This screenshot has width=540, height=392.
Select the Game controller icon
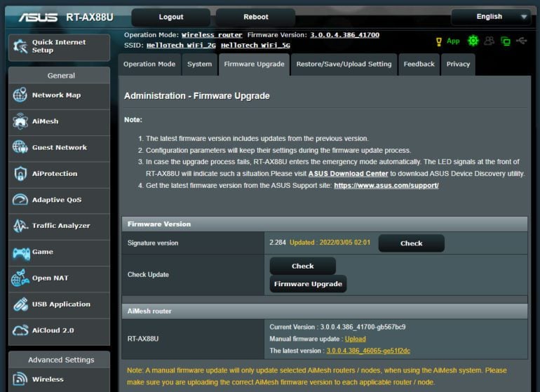pyautogui.click(x=20, y=252)
